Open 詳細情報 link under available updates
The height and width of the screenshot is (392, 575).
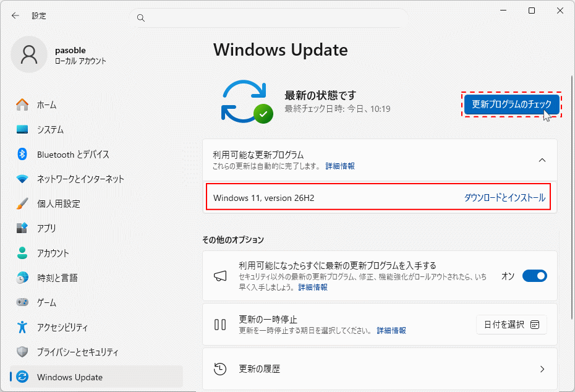[x=340, y=166]
